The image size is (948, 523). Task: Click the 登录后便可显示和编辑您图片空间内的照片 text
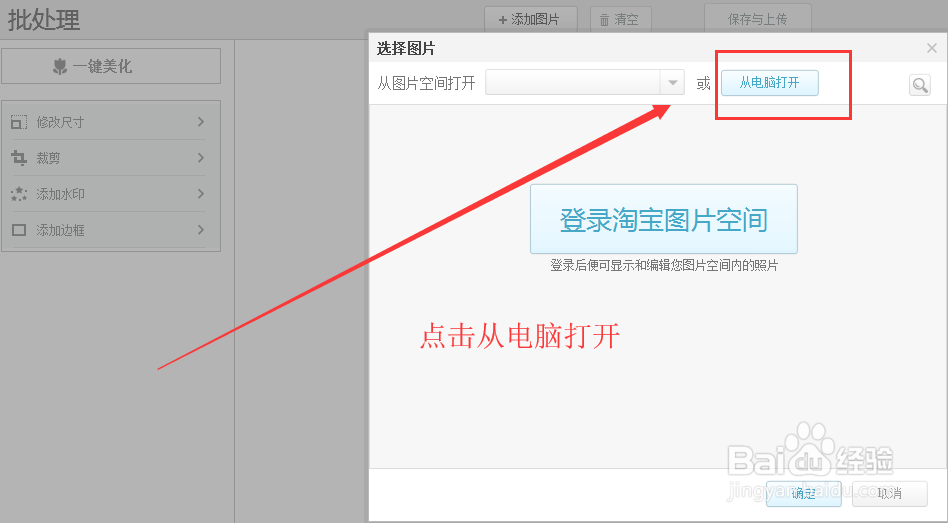pyautogui.click(x=664, y=265)
